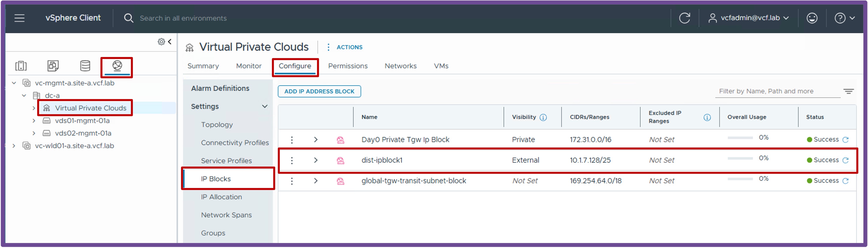Open the hamburger main menu
Image resolution: width=868 pixels, height=248 pixels.
(x=19, y=18)
